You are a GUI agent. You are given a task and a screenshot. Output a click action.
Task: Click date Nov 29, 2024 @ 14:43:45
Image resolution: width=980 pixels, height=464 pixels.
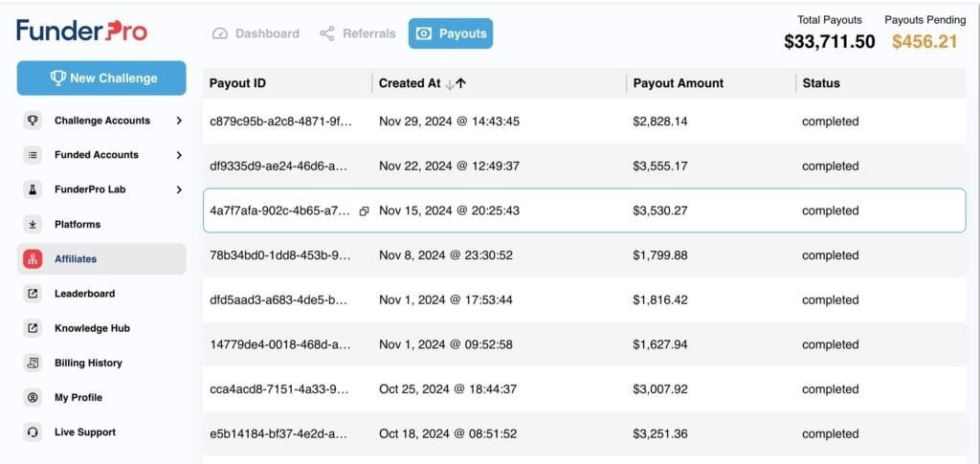click(x=449, y=122)
